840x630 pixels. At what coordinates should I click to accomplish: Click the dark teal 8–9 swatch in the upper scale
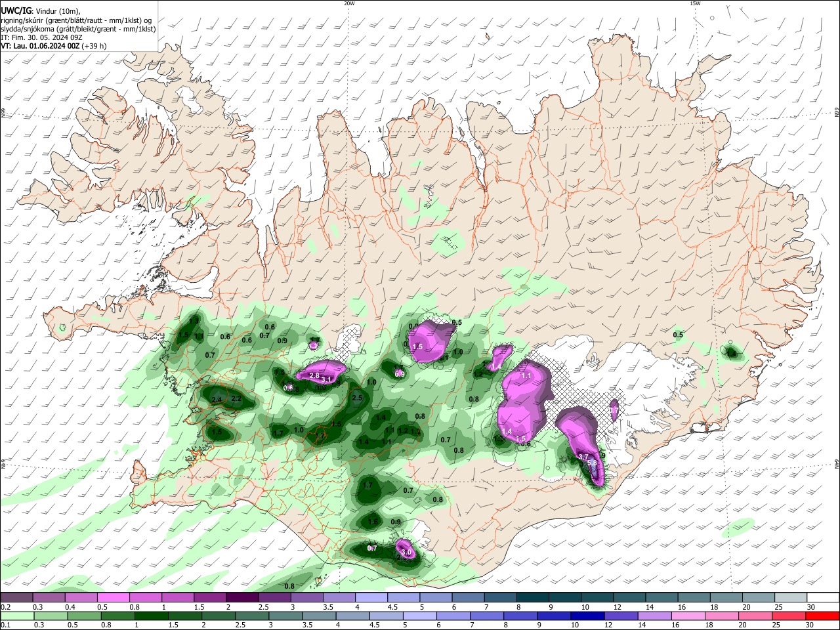click(x=534, y=598)
